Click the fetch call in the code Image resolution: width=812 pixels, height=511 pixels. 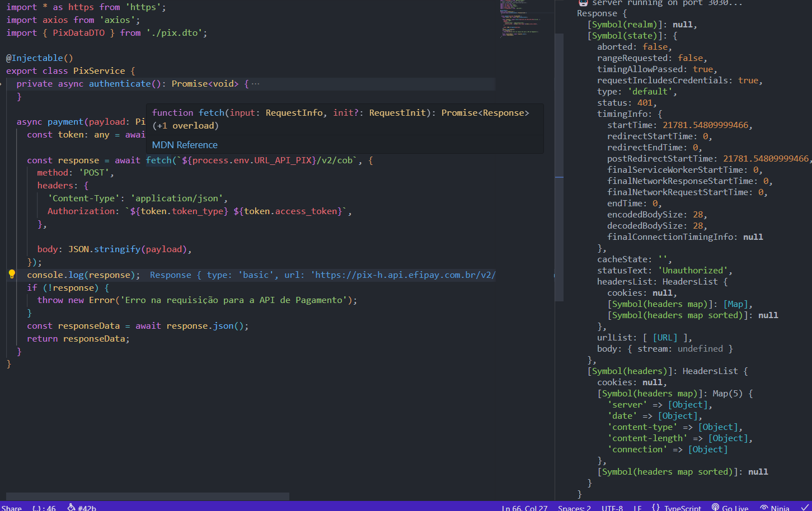[x=159, y=160]
